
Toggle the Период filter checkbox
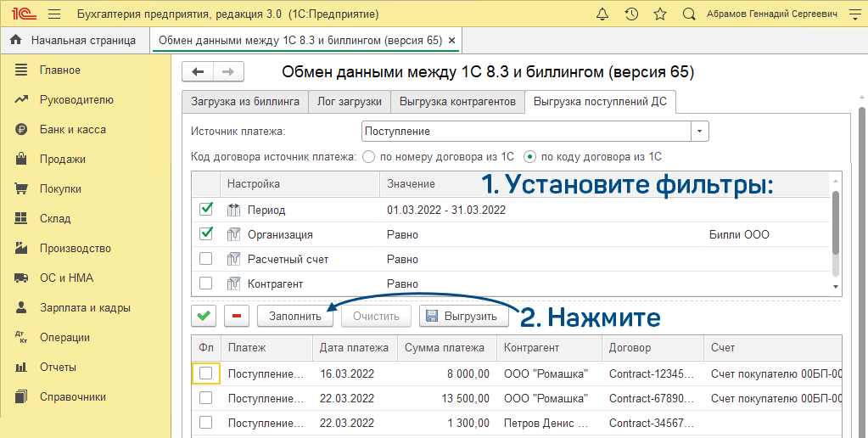tap(206, 210)
